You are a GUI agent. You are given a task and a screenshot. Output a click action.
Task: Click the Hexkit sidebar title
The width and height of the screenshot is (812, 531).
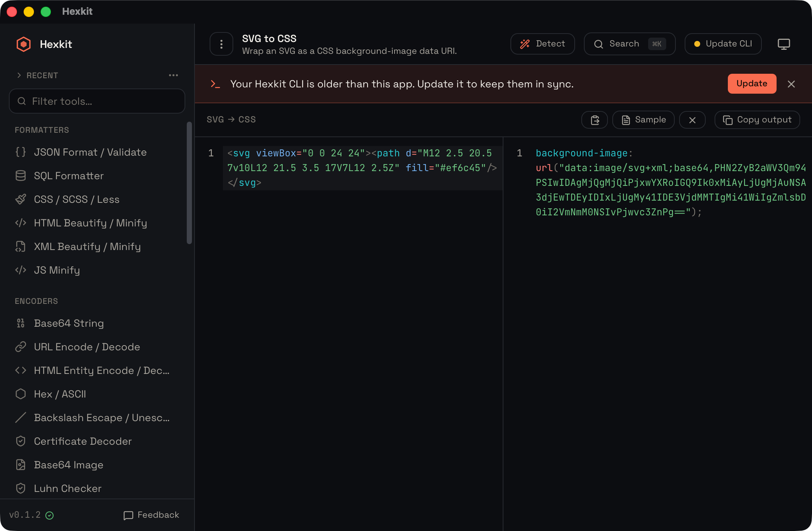(56, 44)
